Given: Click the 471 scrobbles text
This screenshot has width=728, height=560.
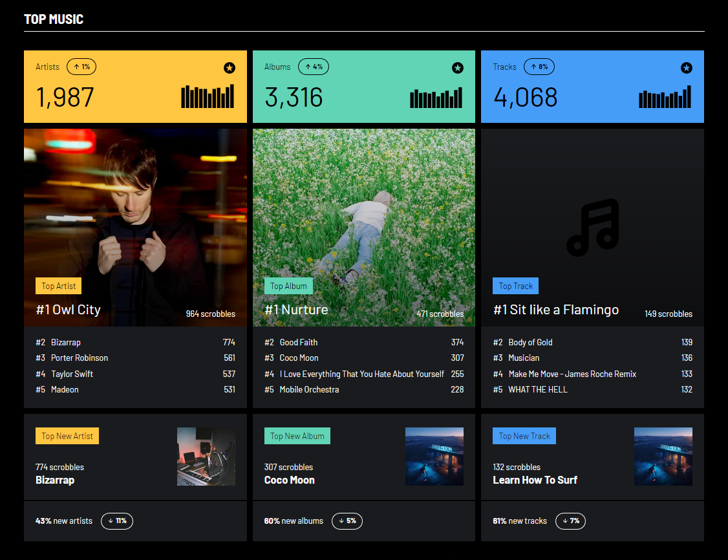Looking at the screenshot, I should (440, 314).
